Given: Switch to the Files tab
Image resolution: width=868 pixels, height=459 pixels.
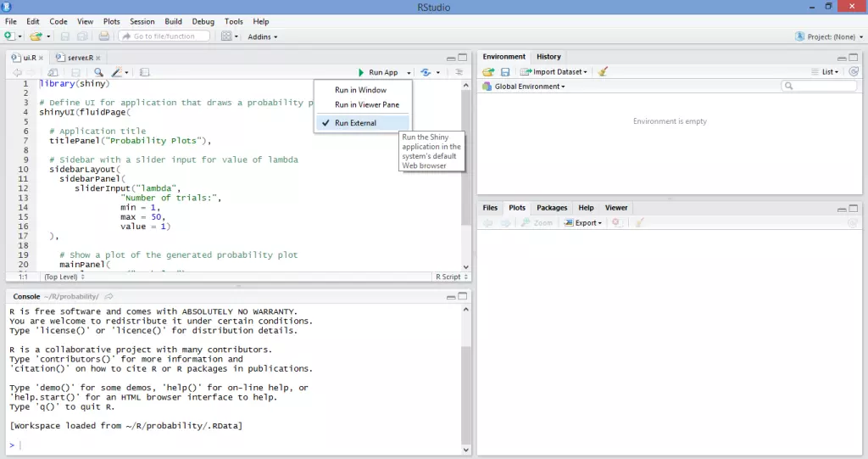Looking at the screenshot, I should pos(490,208).
